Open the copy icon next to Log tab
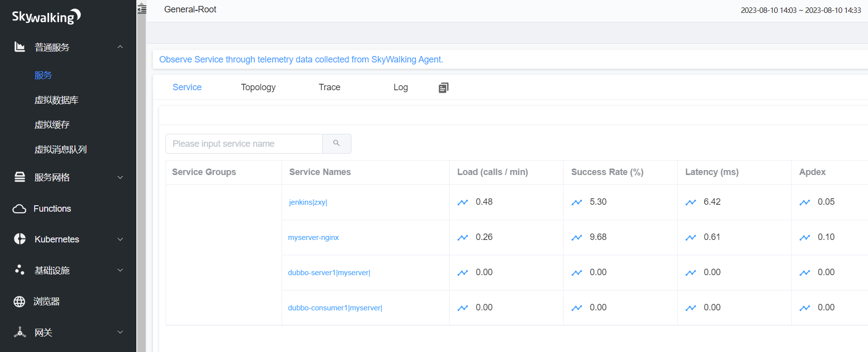868x352 pixels. click(443, 88)
